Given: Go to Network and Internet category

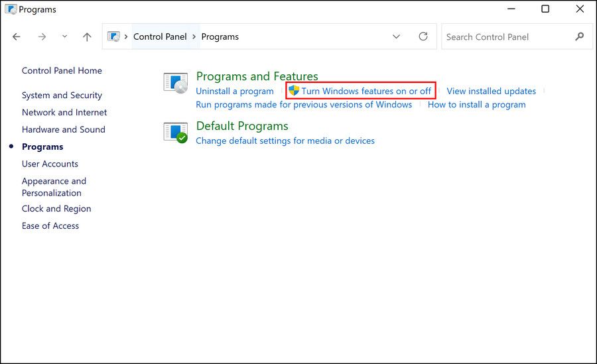Looking at the screenshot, I should pos(64,113).
